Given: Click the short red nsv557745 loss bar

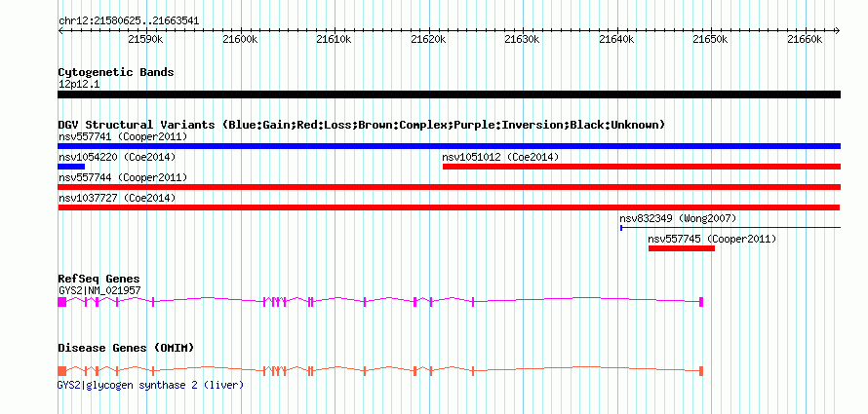Looking at the screenshot, I should pyautogui.click(x=682, y=248).
